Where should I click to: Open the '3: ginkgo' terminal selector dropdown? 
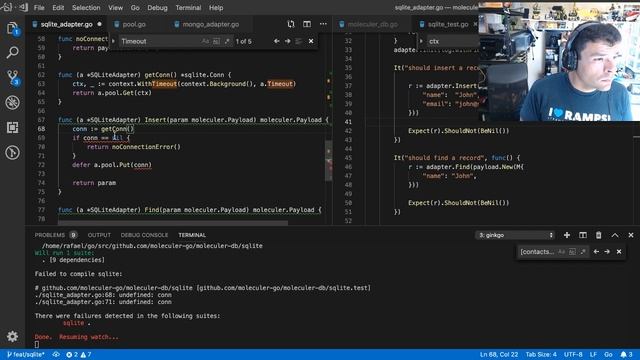point(515,235)
